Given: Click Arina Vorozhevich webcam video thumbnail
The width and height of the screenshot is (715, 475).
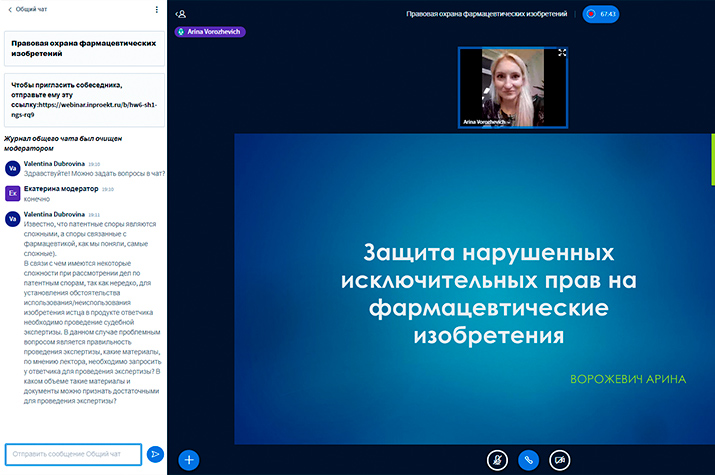Looking at the screenshot, I should click(513, 85).
